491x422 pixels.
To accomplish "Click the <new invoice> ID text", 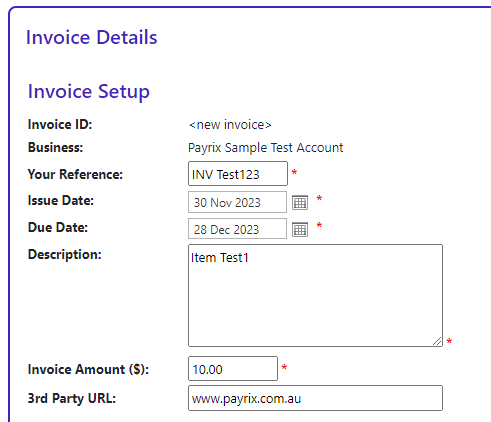I will point(230,125).
